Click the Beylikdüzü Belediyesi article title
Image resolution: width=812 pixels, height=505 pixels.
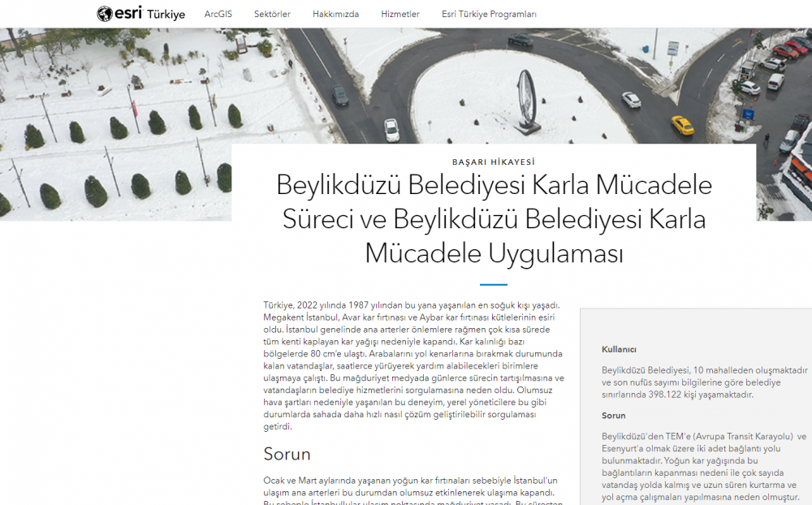click(494, 218)
